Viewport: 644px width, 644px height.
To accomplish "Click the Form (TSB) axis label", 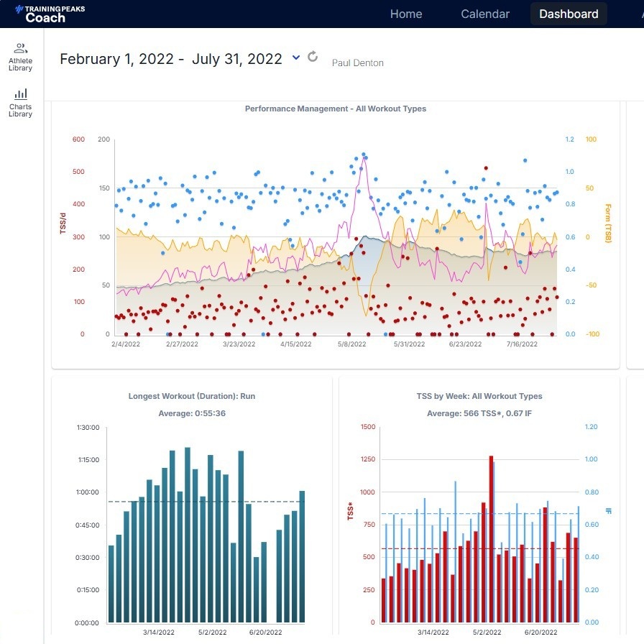I will [607, 223].
